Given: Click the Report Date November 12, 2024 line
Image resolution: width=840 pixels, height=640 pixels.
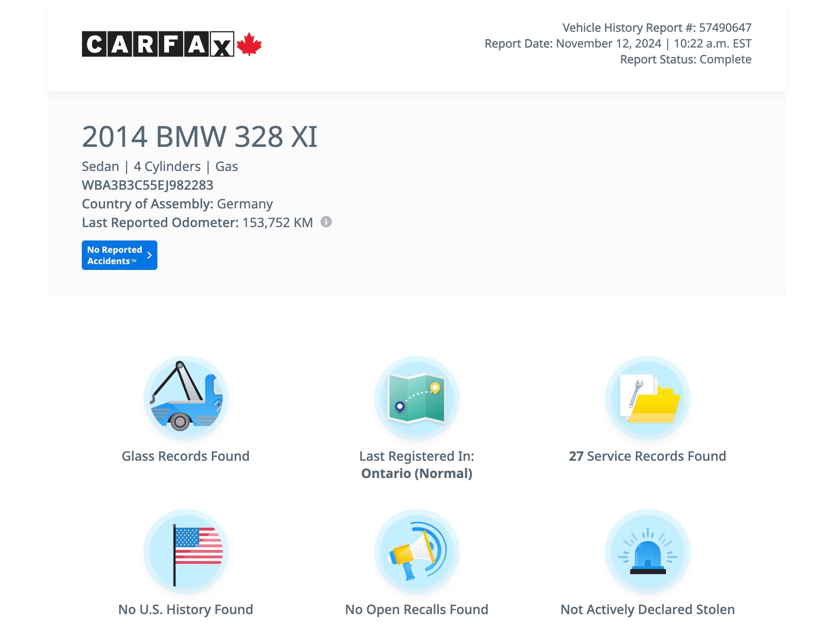Looking at the screenshot, I should coord(618,44).
